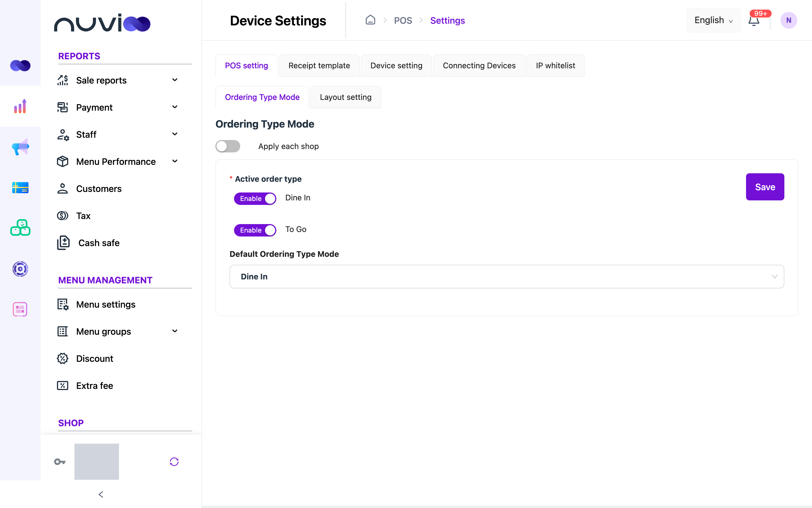Image resolution: width=812 pixels, height=508 pixels.
Task: Switch to Connecting Devices tab
Action: (479, 65)
